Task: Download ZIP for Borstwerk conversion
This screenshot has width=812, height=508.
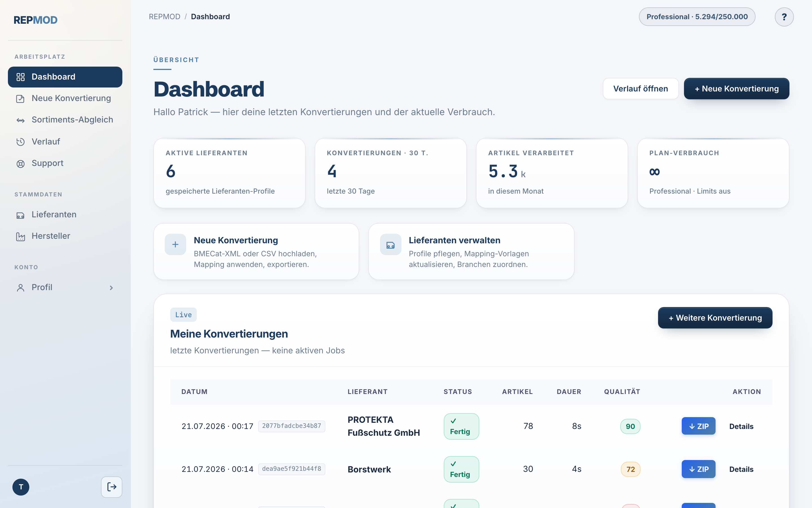Action: (699, 469)
